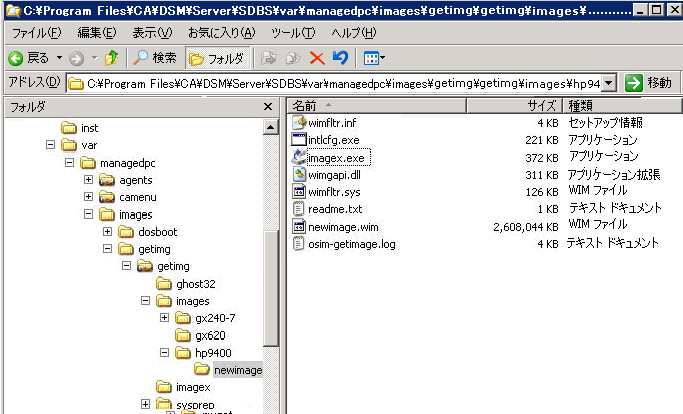Select the ghost32 folder in tree
The image size is (683, 414).
tap(186, 284)
